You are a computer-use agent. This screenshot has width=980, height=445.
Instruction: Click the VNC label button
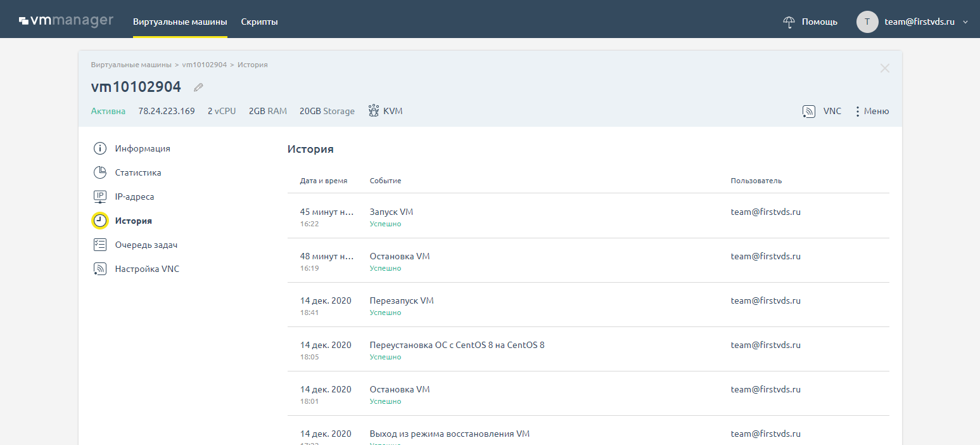coord(832,111)
